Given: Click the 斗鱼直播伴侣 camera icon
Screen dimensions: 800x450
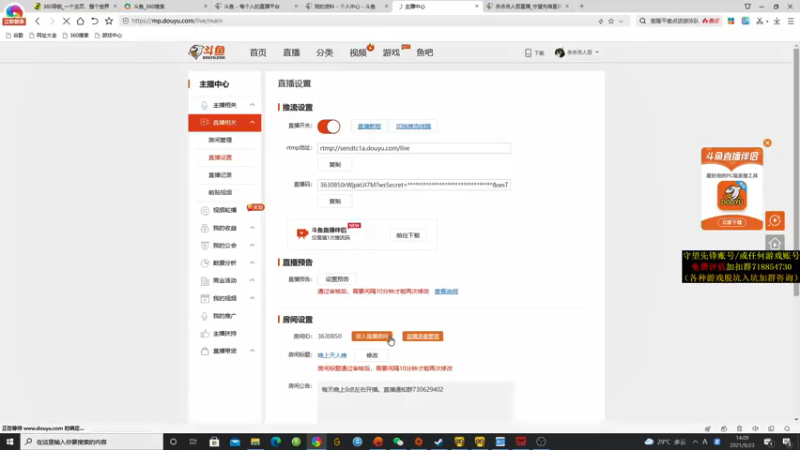Looking at the screenshot, I should 302,234.
